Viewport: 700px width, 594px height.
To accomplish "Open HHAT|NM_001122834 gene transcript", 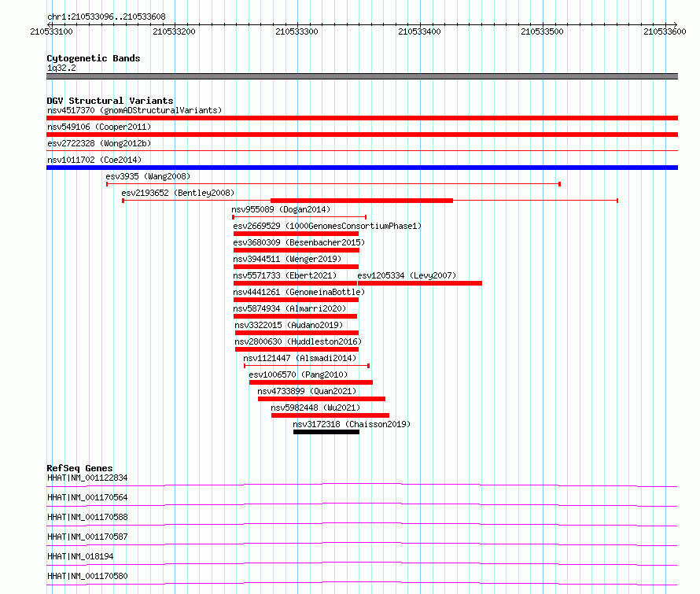I will point(87,478).
